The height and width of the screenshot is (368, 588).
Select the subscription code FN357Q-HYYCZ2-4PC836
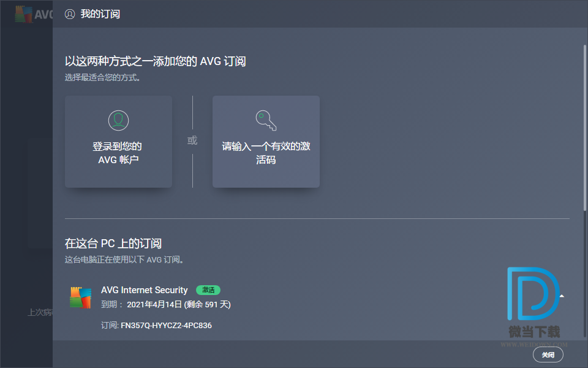[166, 326]
